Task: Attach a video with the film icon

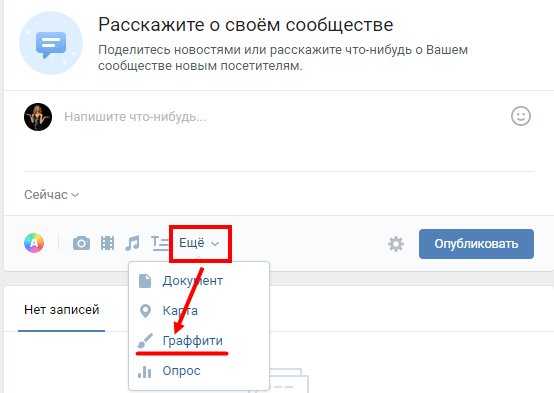Action: [x=107, y=243]
